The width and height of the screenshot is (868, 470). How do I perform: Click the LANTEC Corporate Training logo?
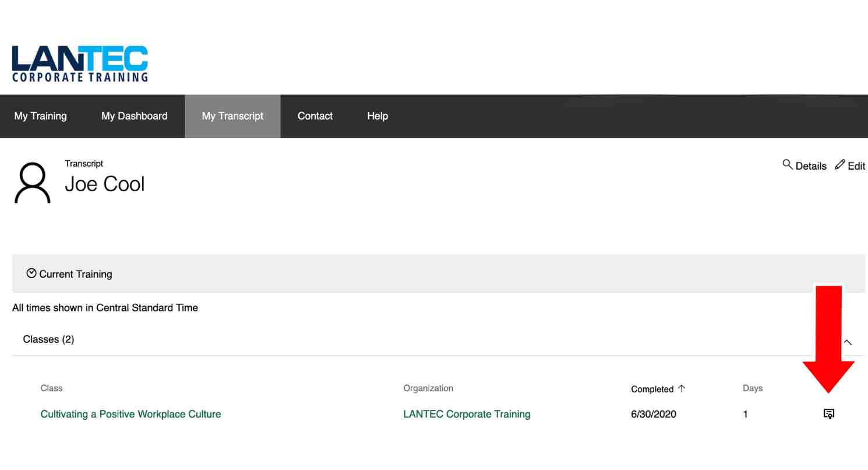pos(80,63)
